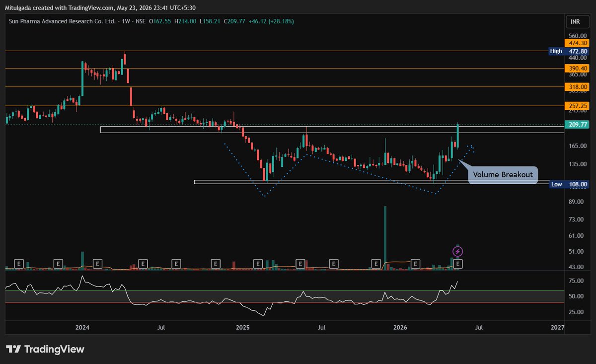Image resolution: width=596 pixels, height=364 pixels.
Task: Click the High 472.80 label
Action: (569, 51)
